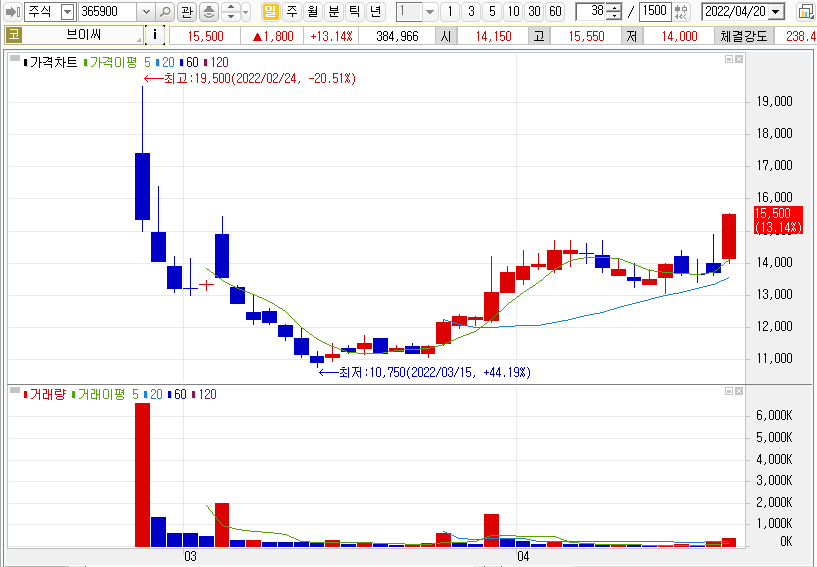Click the 최저:10,750 low annotation
The image size is (817, 567).
coord(425,373)
